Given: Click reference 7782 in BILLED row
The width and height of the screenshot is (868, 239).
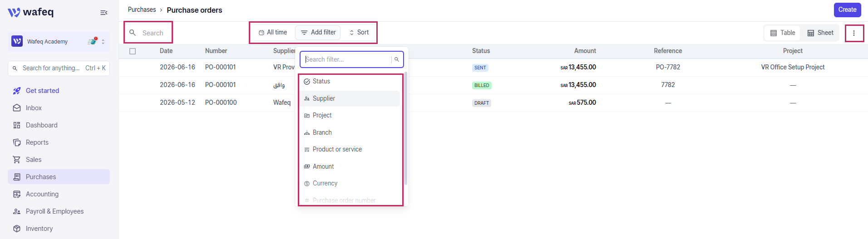Looking at the screenshot, I should click(x=668, y=85).
